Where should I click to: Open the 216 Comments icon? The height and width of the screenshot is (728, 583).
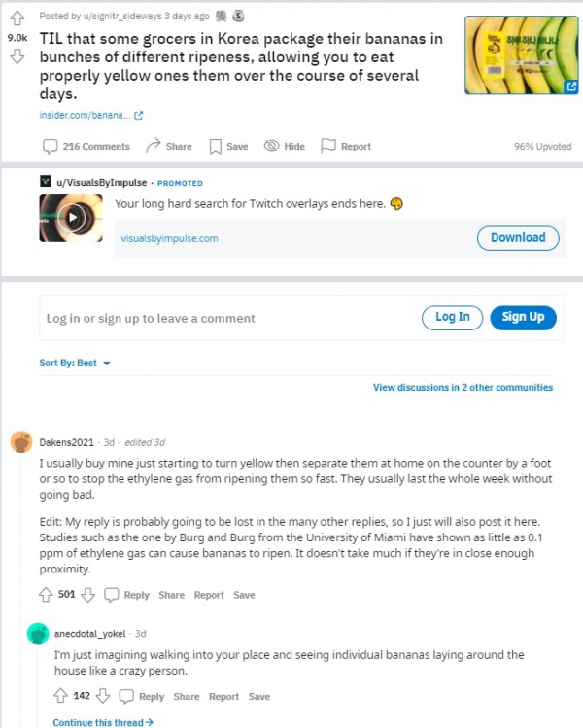(x=51, y=146)
